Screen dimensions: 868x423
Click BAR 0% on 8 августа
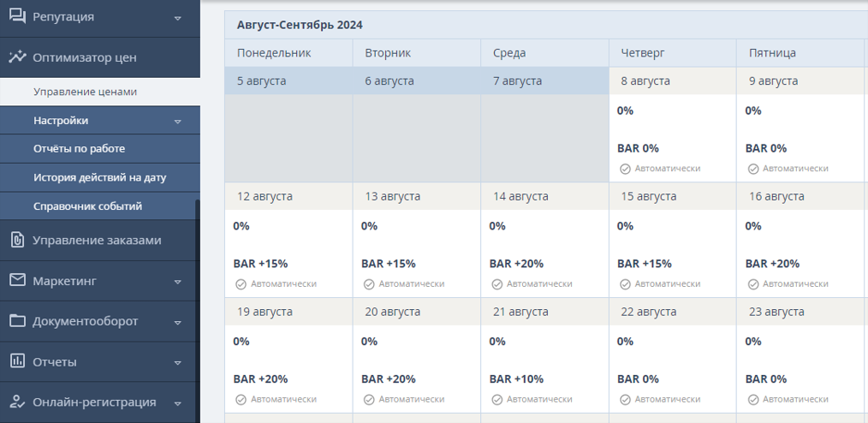[638, 148]
